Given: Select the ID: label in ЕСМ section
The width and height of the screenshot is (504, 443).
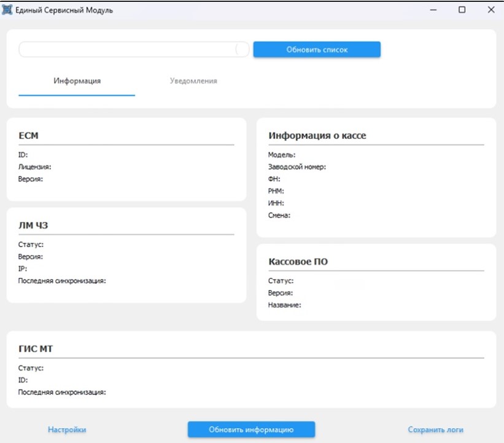Looking at the screenshot, I should tap(23, 155).
